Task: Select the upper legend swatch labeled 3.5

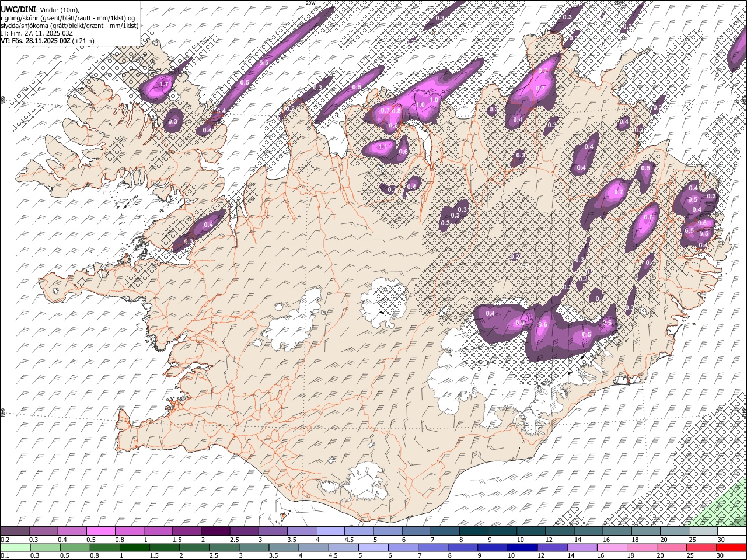Action: tap(301, 531)
